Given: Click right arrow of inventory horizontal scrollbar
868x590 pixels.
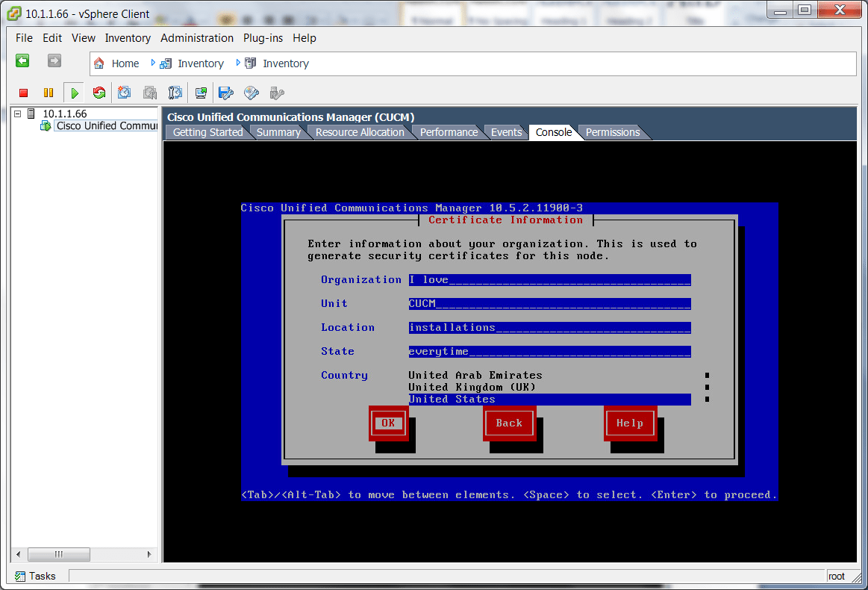Looking at the screenshot, I should coord(149,554).
